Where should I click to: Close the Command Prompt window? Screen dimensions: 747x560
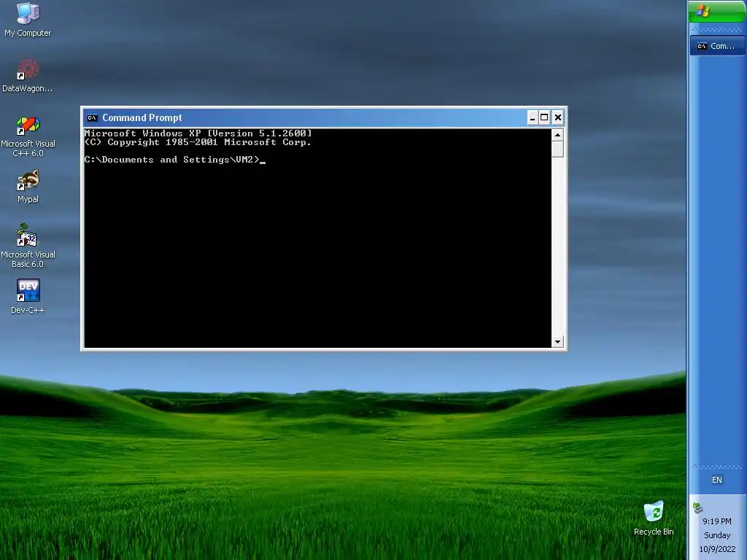point(558,117)
